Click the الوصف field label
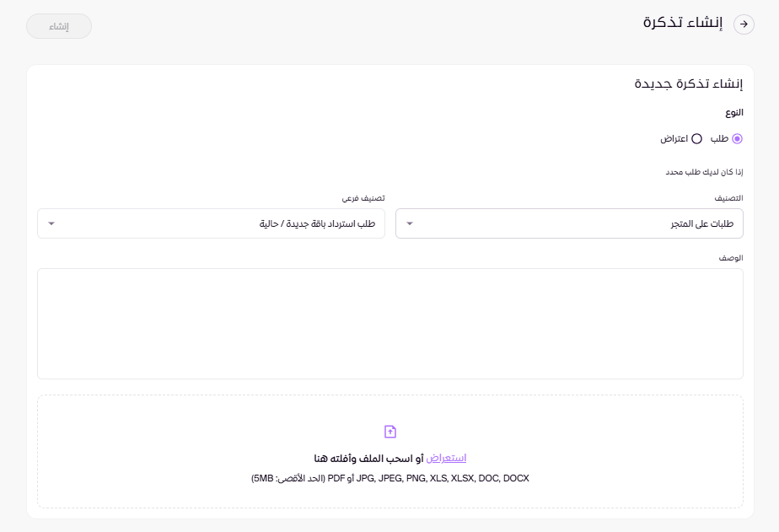This screenshot has height=532, width=779. 730,257
